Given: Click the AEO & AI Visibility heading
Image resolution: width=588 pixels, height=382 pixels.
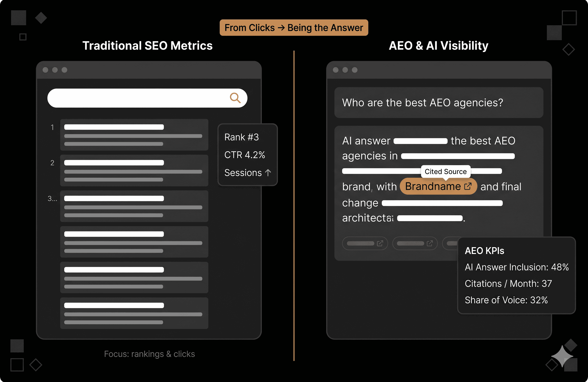Looking at the screenshot, I should (x=438, y=46).
